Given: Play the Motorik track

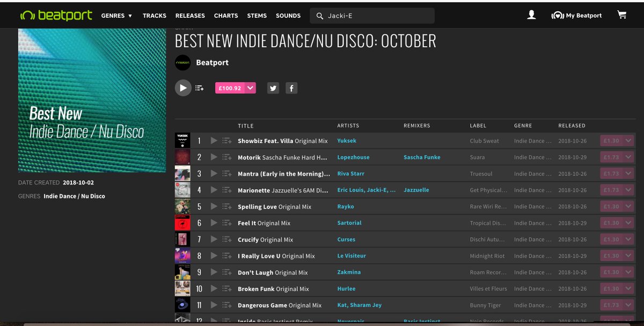Looking at the screenshot, I should tap(214, 157).
